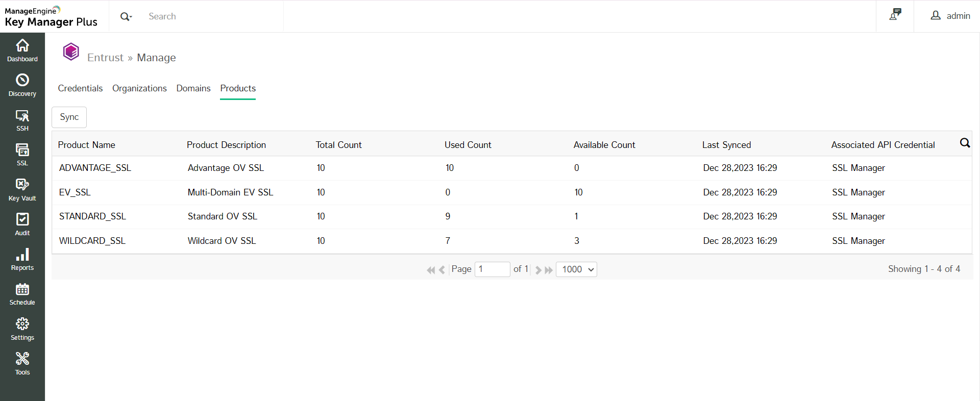Sort by Last Synced column header
Viewport: 980px width, 401px height.
pyautogui.click(x=726, y=145)
